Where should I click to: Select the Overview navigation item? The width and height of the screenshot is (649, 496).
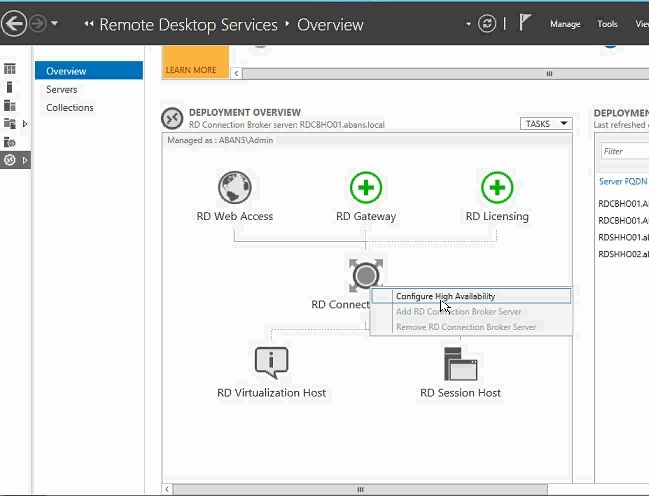[x=89, y=71]
